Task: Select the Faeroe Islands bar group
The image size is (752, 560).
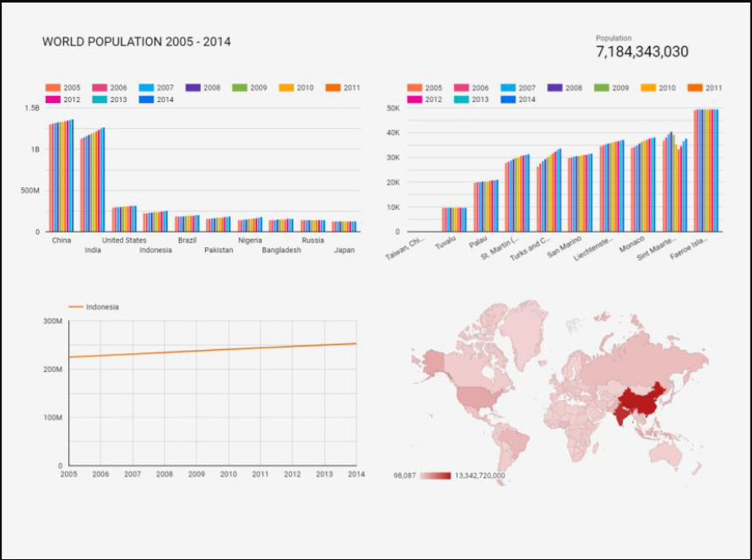Action: click(x=706, y=170)
